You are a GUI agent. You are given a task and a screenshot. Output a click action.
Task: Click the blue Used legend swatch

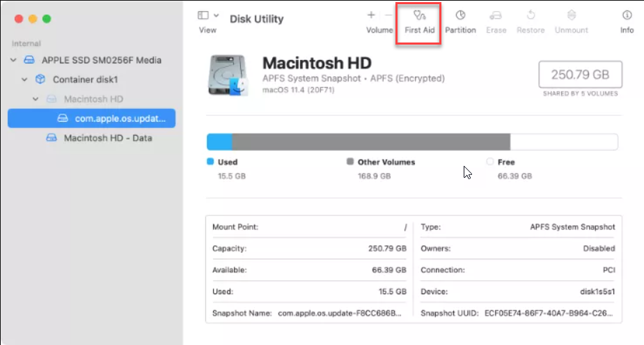point(210,162)
